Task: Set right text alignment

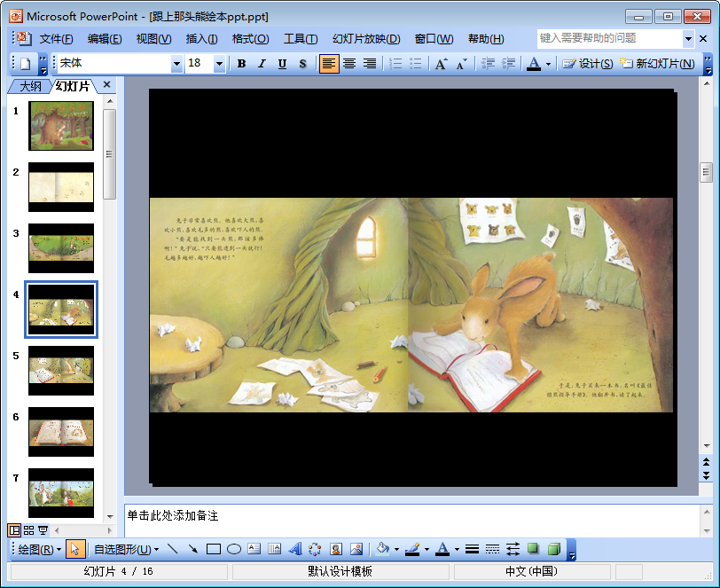Action: [370, 64]
